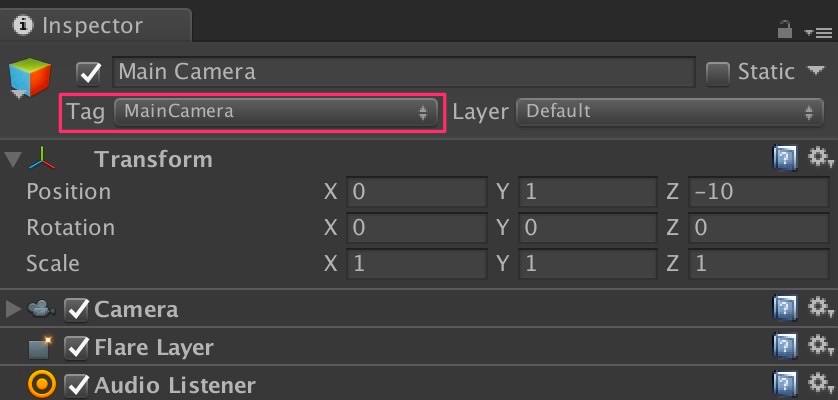The image size is (838, 400).
Task: Enable the Static checkbox
Action: click(x=718, y=72)
